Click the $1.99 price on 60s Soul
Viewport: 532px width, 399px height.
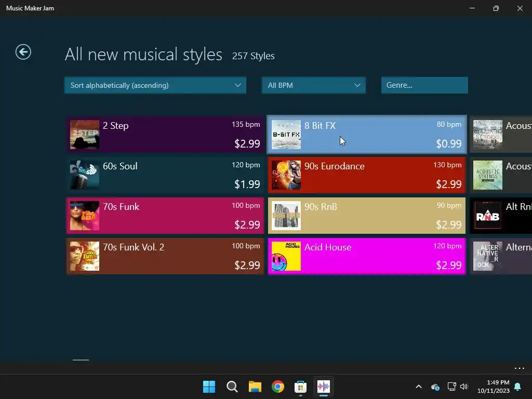pos(247,184)
